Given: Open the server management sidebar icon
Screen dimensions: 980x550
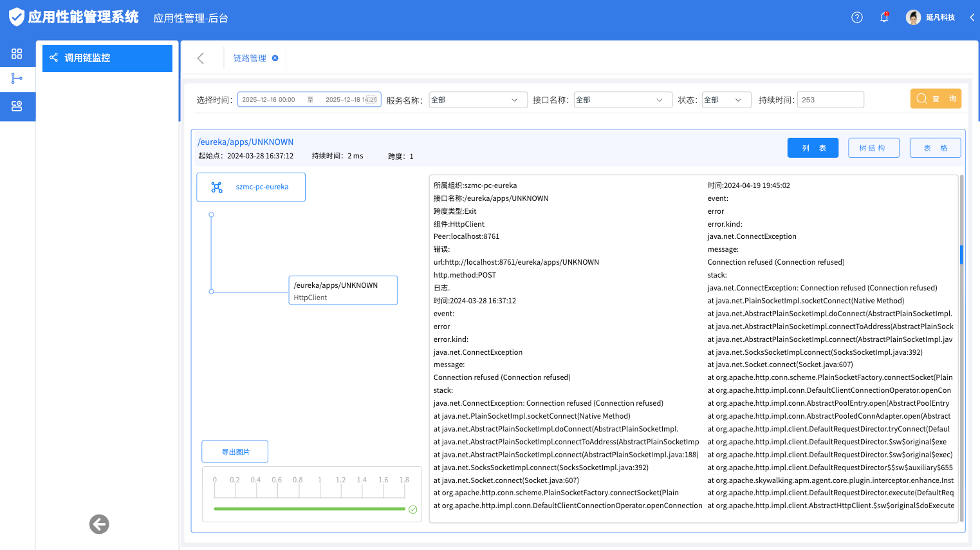Looking at the screenshot, I should pyautogui.click(x=17, y=106).
